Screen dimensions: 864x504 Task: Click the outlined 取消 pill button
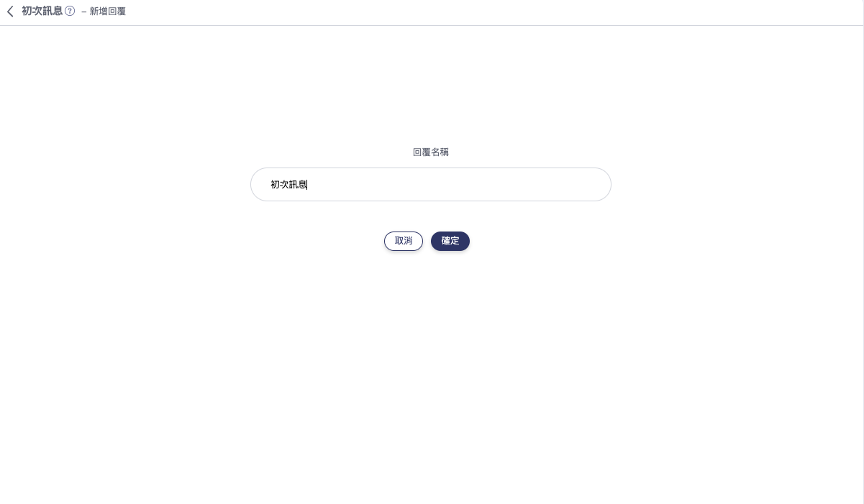404,241
